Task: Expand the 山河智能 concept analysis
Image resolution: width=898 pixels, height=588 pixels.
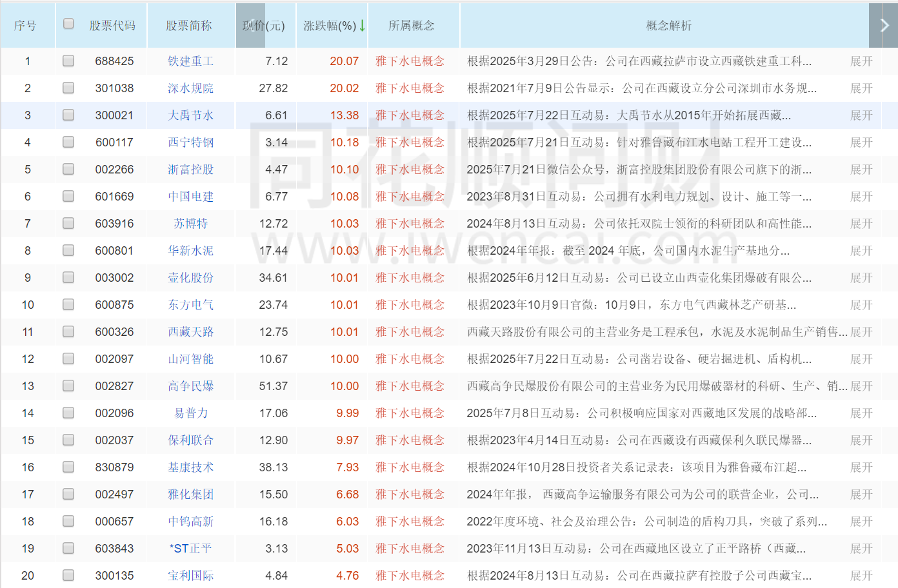Action: point(861,359)
